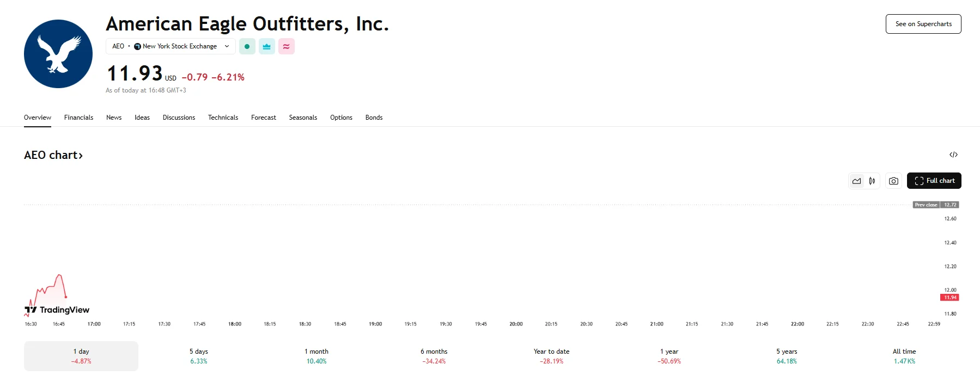980x376 pixels.
Task: Expand the AEO chart section
Action: [x=53, y=155]
